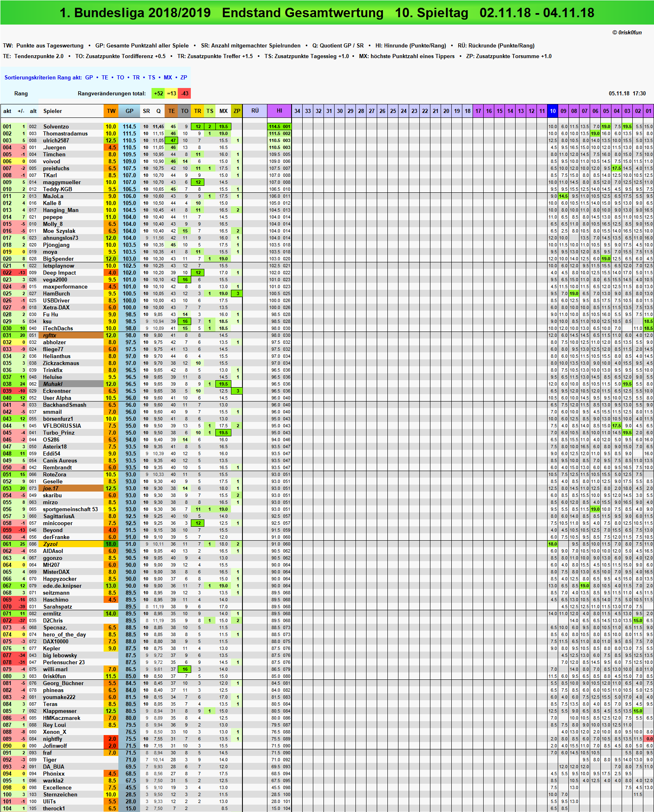Click the red -43 rank change box
Image resolution: width=654 pixels, height=812 pixels.
click(x=185, y=93)
